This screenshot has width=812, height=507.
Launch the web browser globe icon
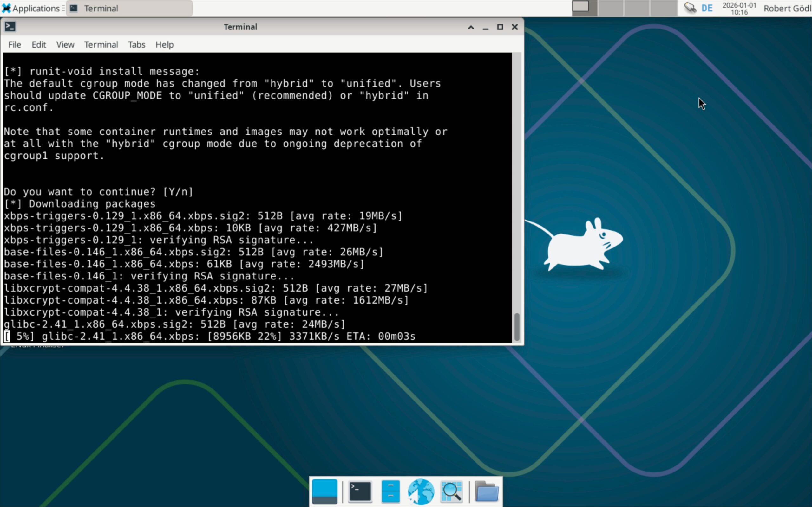click(421, 491)
